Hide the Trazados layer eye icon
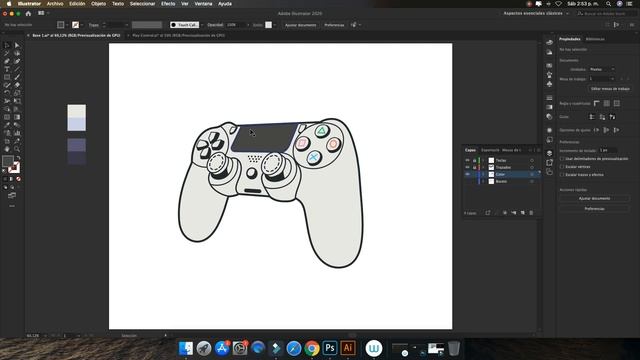 pos(467,167)
